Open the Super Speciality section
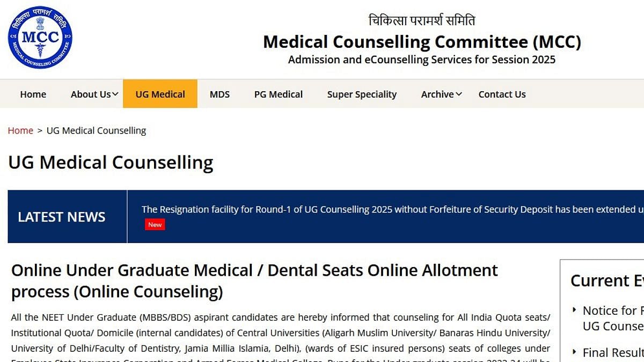644x362 pixels. (362, 94)
